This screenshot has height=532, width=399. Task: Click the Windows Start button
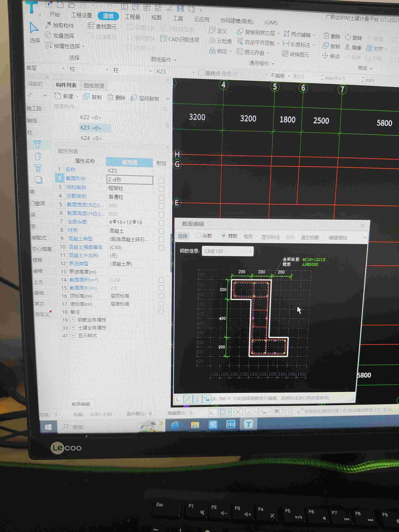[x=48, y=427]
